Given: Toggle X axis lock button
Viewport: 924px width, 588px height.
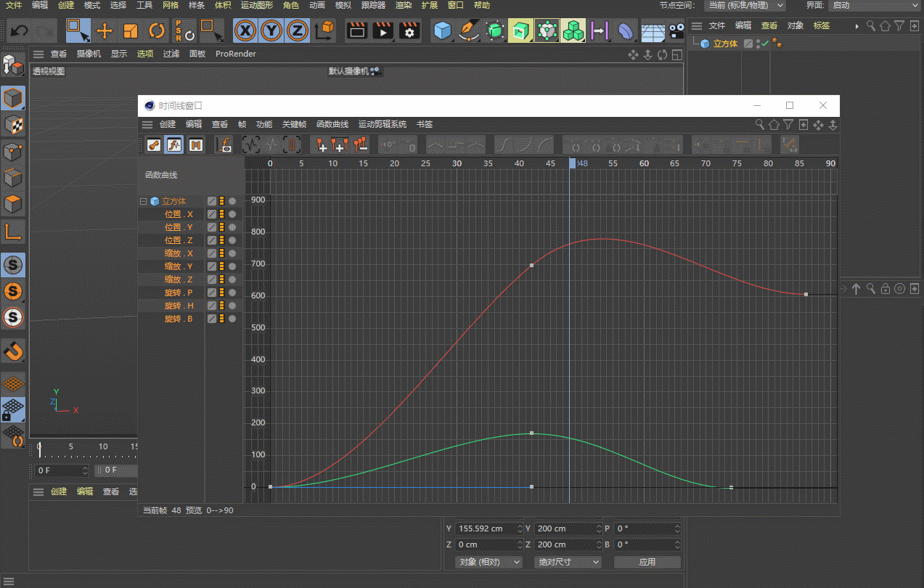Looking at the screenshot, I should (x=246, y=31).
